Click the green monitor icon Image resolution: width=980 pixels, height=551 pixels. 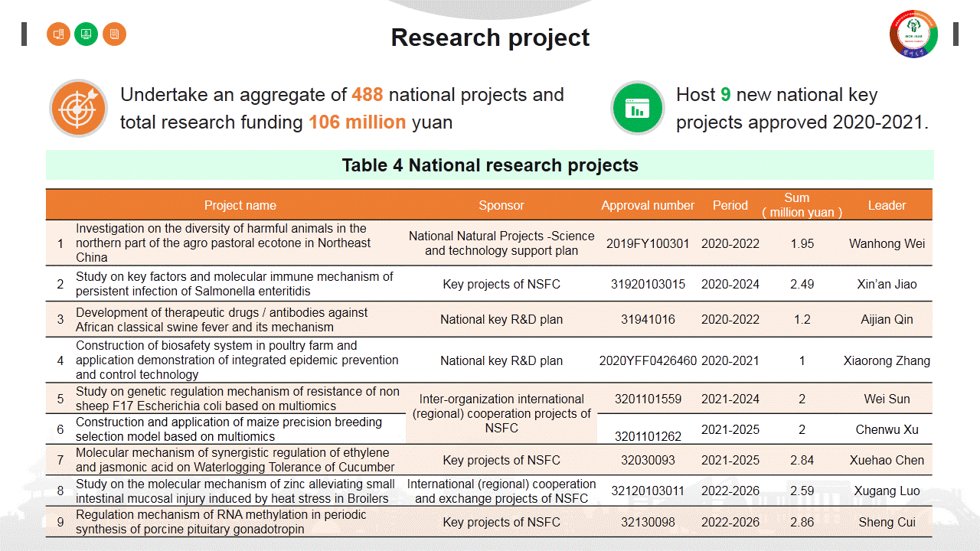coord(86,34)
